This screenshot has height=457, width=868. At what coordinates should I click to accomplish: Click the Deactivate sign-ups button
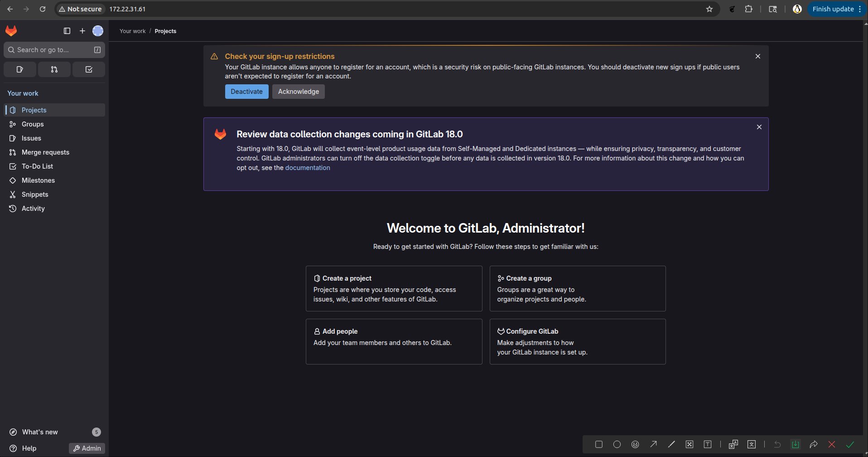(246, 91)
